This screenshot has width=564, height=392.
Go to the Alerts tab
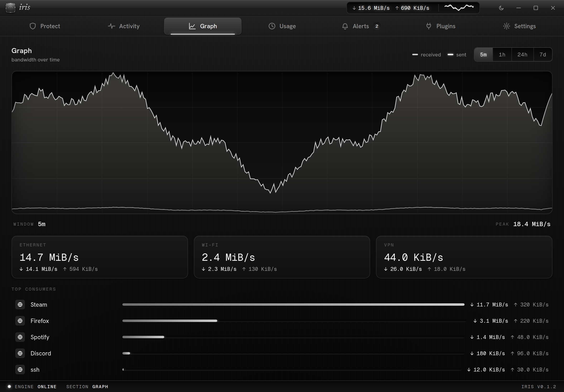361,26
